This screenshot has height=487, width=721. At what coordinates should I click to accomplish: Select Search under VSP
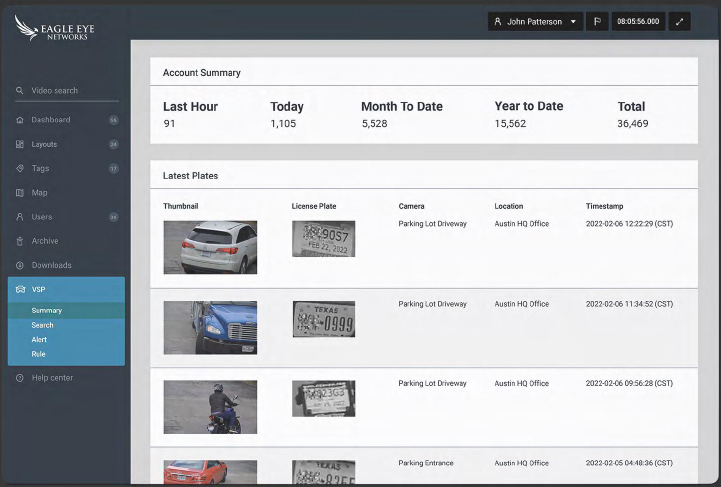(x=42, y=325)
